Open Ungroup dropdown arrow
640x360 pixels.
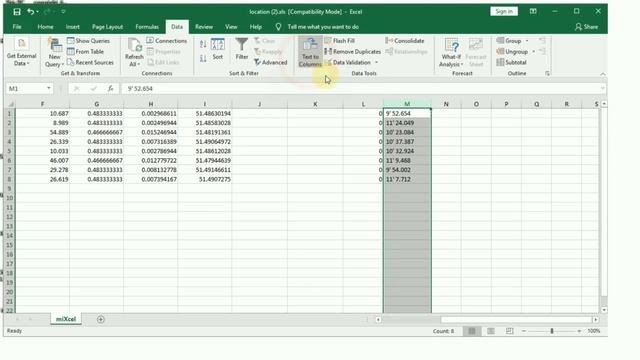pos(533,51)
